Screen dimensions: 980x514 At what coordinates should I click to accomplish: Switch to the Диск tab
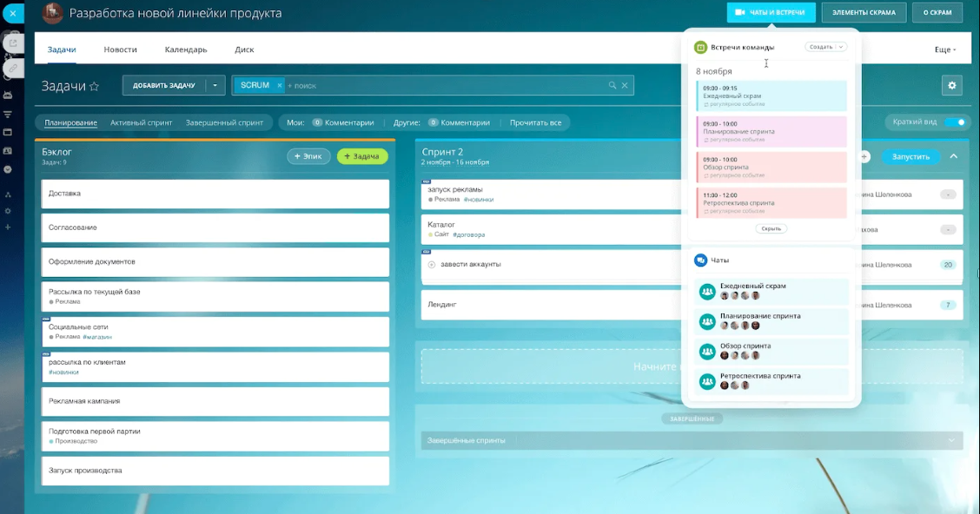tap(244, 49)
